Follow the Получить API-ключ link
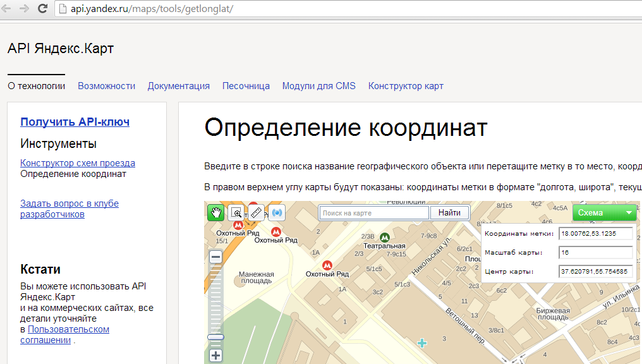Image resolution: width=642 pixels, height=364 pixels. point(75,121)
